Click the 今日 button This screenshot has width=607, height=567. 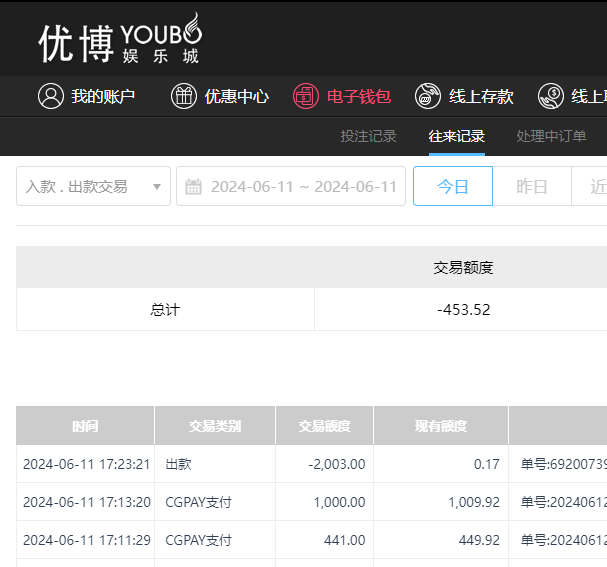click(x=452, y=187)
